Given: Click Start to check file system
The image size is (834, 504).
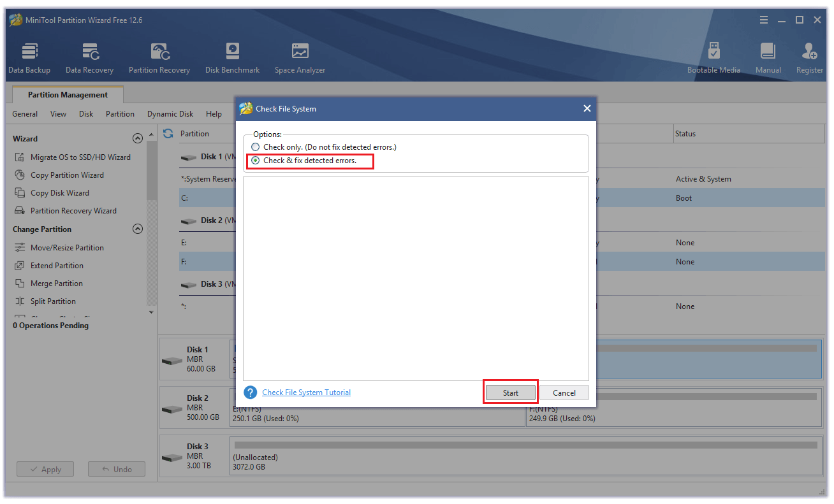Looking at the screenshot, I should point(511,393).
